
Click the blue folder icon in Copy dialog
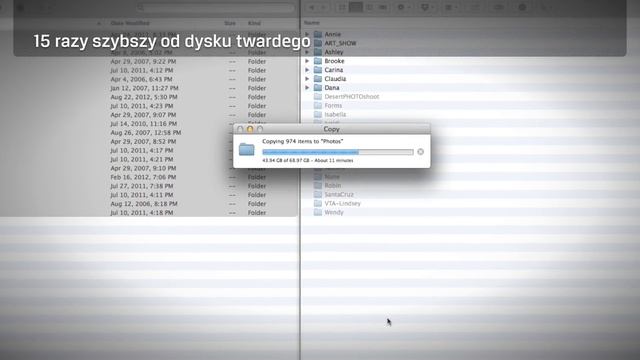pyautogui.click(x=247, y=149)
